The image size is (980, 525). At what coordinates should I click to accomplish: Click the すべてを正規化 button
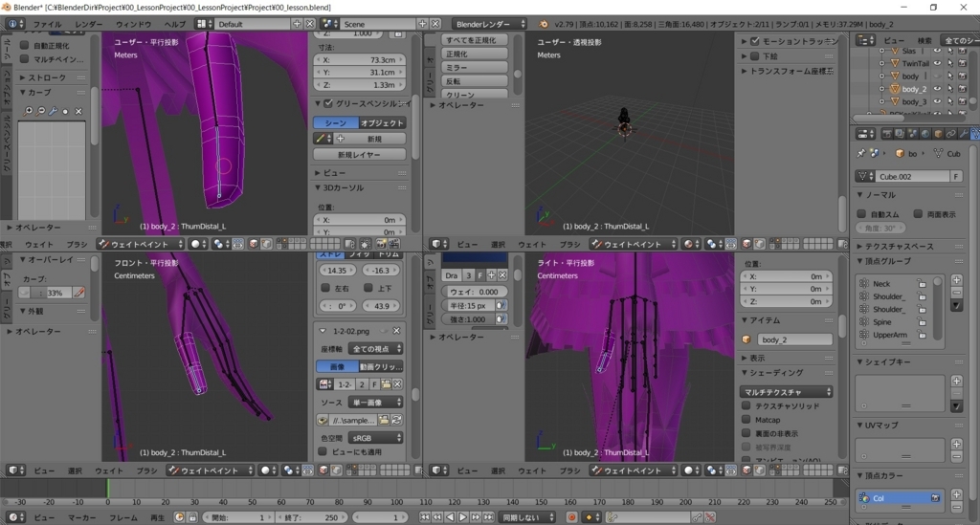(475, 40)
